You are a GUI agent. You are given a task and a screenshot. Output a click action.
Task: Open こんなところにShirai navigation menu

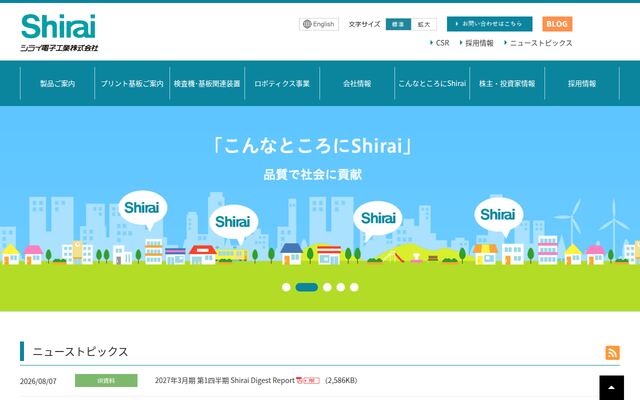pyautogui.click(x=432, y=83)
